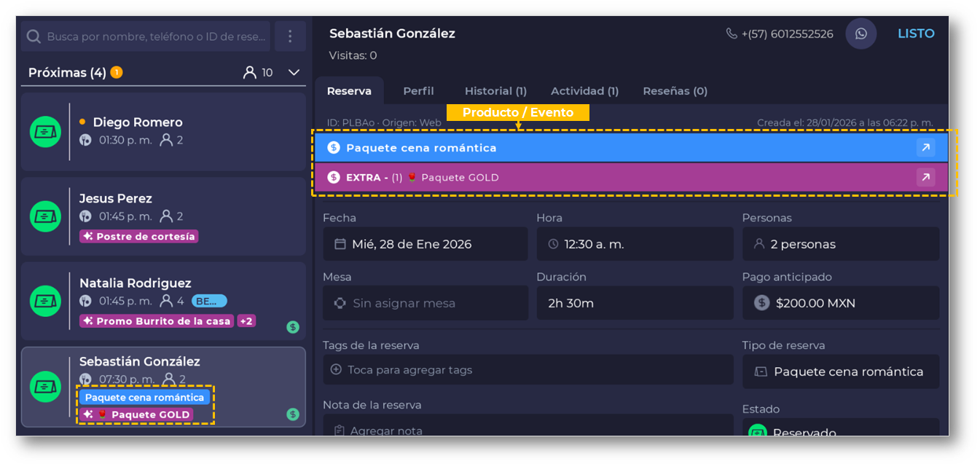Open arrow icon on Paquete cena romántica bar
Viewport: 980px width, 467px height.
pyautogui.click(x=925, y=148)
